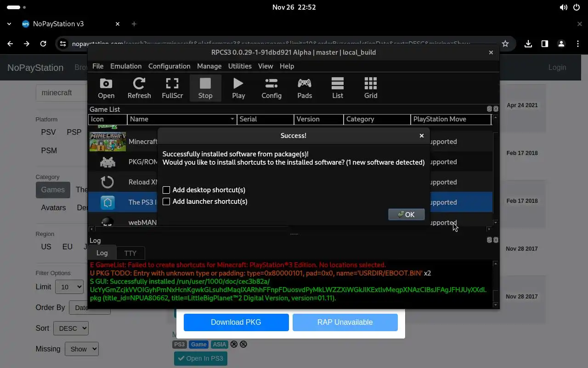Close the Game List panel
This screenshot has width=588, height=368.
coord(496,109)
